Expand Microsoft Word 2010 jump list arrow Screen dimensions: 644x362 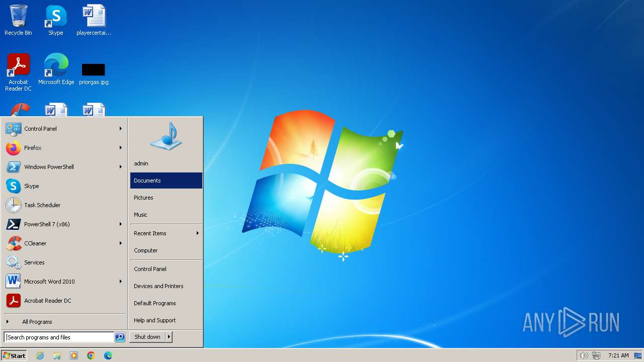point(121,282)
